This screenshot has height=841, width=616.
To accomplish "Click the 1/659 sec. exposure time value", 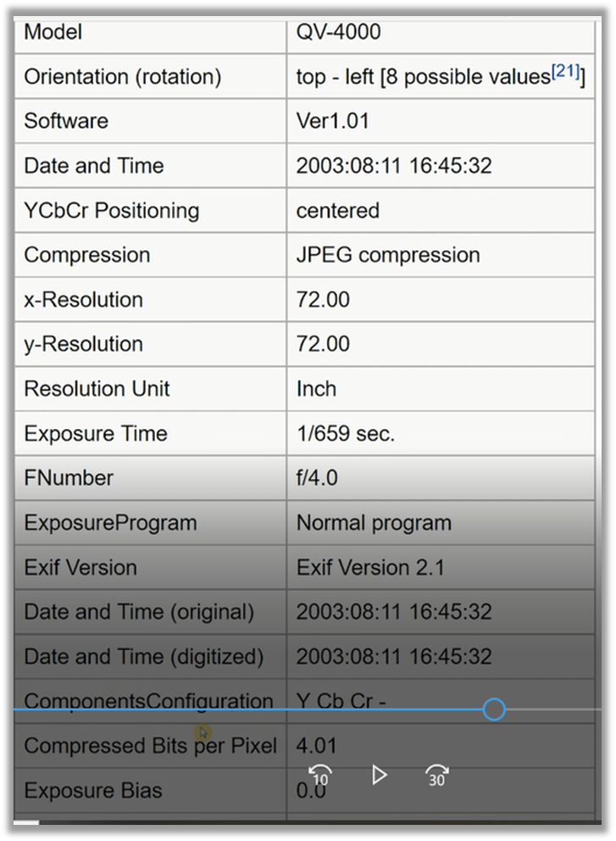I will coord(345,433).
